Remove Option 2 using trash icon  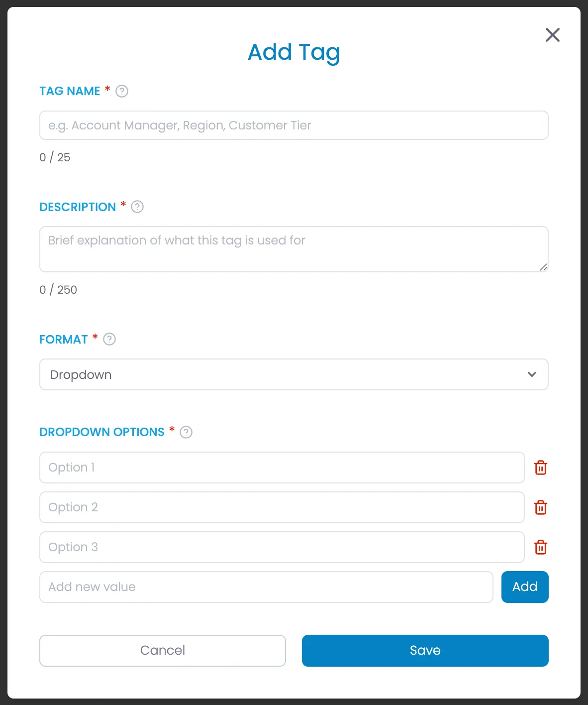541,507
